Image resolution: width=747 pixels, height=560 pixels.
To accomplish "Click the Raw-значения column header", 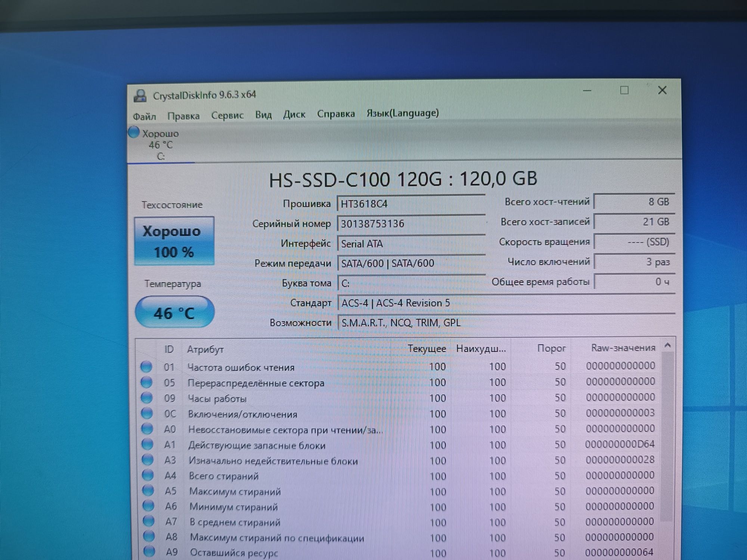I will click(x=623, y=348).
